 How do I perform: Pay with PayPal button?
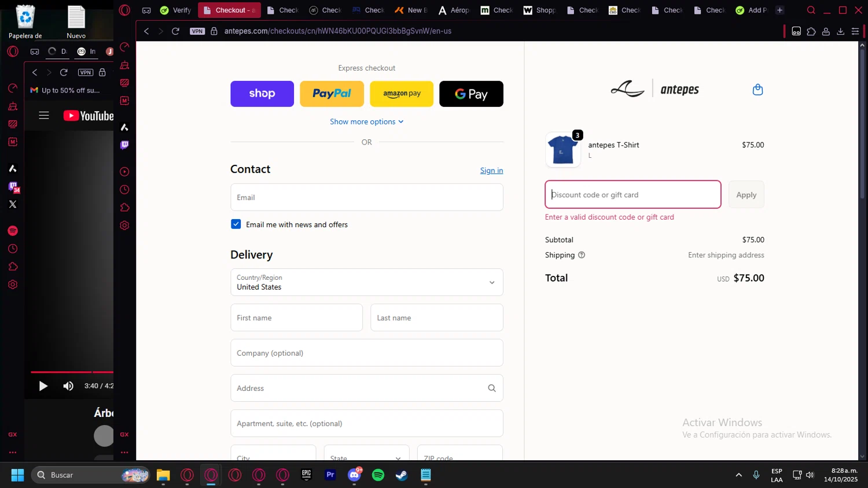click(332, 94)
